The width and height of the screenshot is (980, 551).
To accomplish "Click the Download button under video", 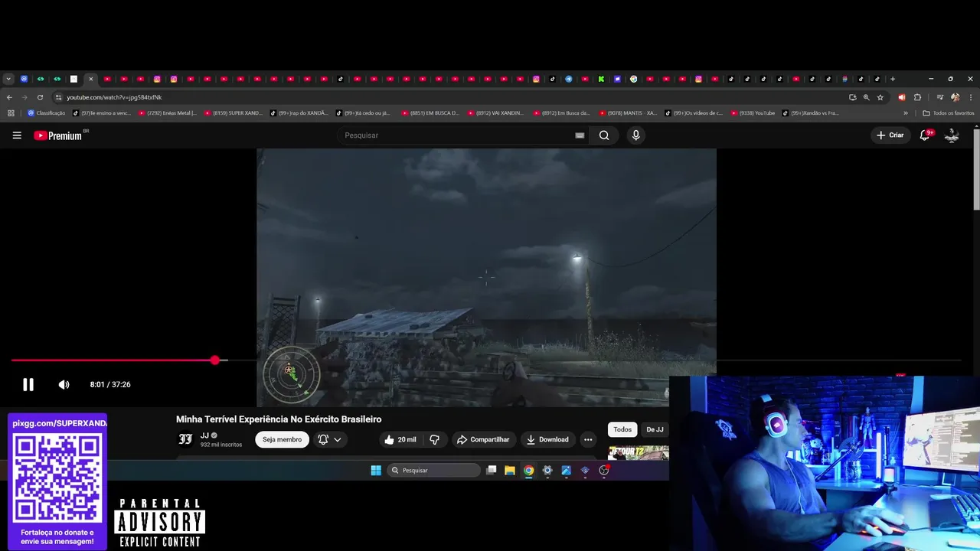I will click(547, 439).
